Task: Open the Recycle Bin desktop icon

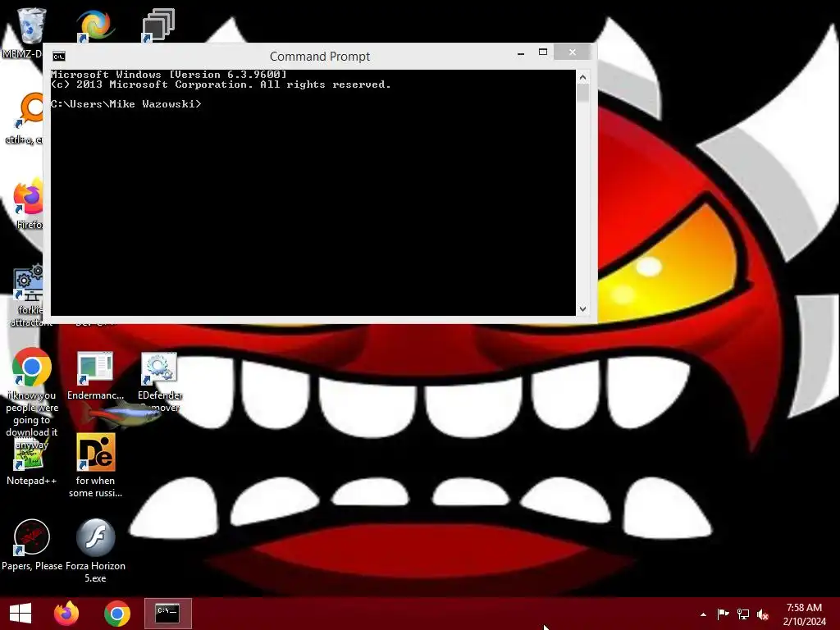Action: click(30, 25)
